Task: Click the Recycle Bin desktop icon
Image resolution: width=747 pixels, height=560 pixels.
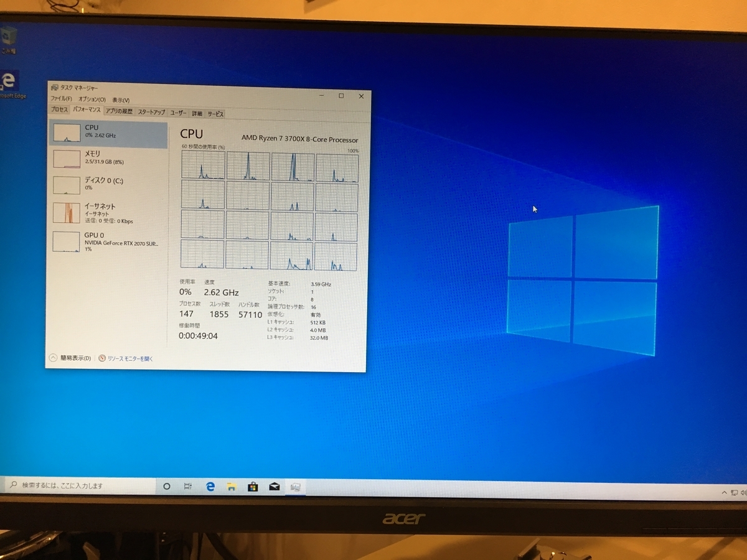Action: tap(9, 40)
